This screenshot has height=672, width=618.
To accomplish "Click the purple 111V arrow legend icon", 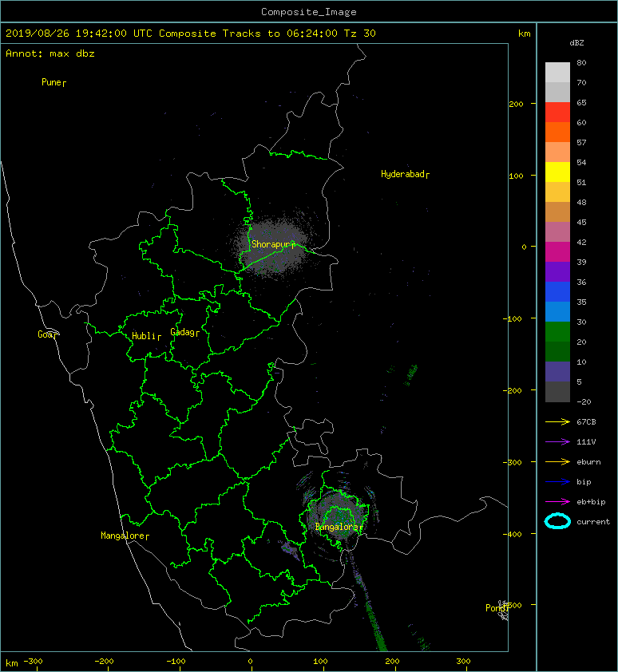I will (x=557, y=442).
